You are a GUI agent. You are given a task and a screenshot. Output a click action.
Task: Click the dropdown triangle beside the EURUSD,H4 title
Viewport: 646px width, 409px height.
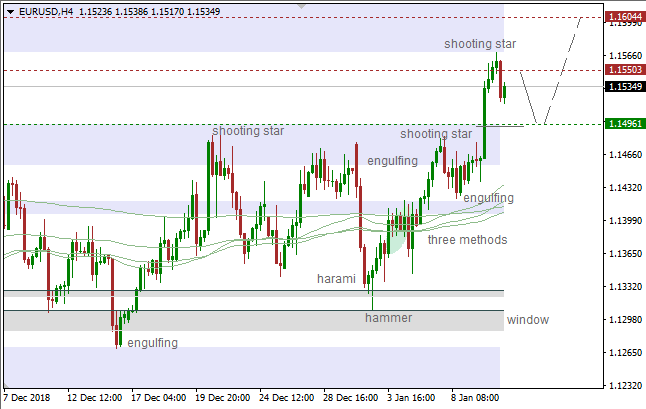coord(7,10)
